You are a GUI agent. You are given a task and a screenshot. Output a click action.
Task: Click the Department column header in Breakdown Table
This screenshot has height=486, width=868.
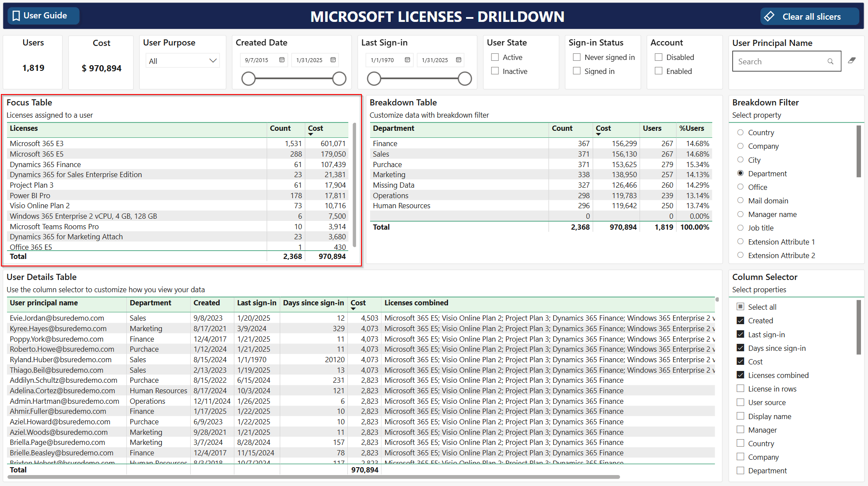click(x=393, y=128)
